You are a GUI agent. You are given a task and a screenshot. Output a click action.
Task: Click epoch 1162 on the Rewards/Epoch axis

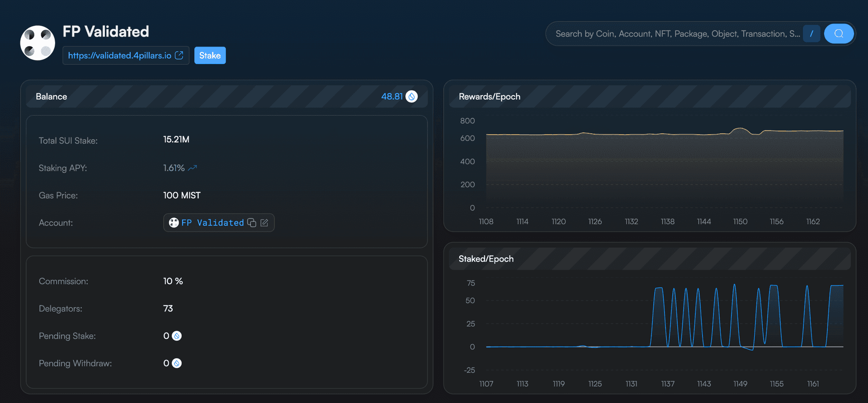813,221
